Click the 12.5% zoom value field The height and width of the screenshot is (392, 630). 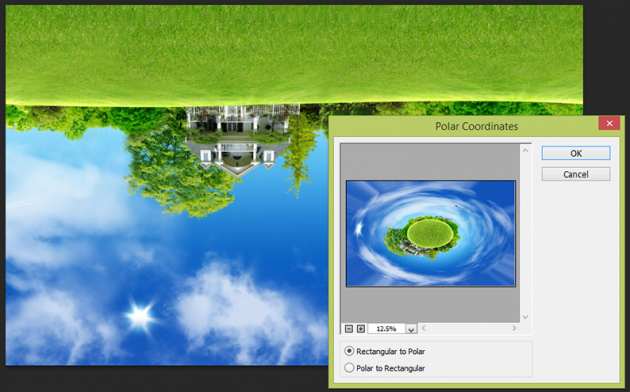pyautogui.click(x=386, y=329)
